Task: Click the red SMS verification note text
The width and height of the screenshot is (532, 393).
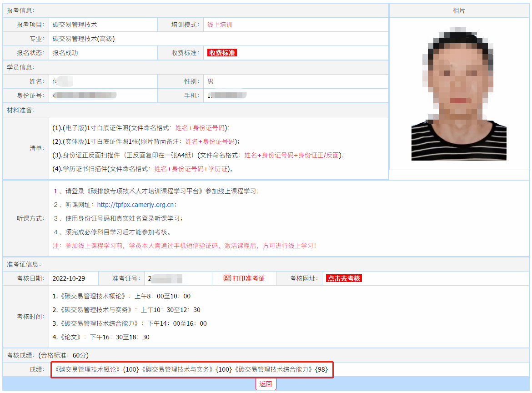Action: click(x=184, y=246)
